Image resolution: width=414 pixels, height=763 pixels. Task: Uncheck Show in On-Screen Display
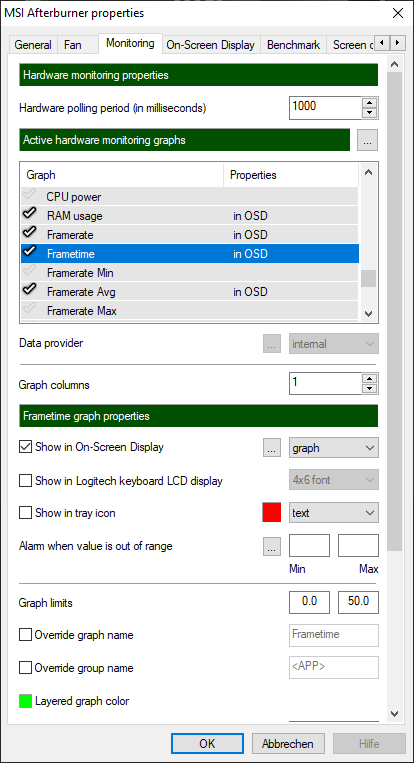(25, 447)
